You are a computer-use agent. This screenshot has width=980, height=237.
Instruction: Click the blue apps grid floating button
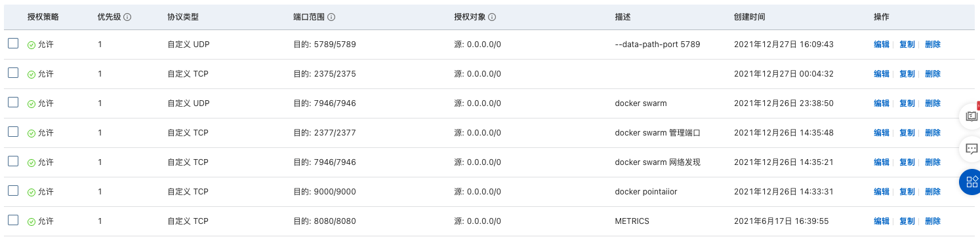(970, 182)
